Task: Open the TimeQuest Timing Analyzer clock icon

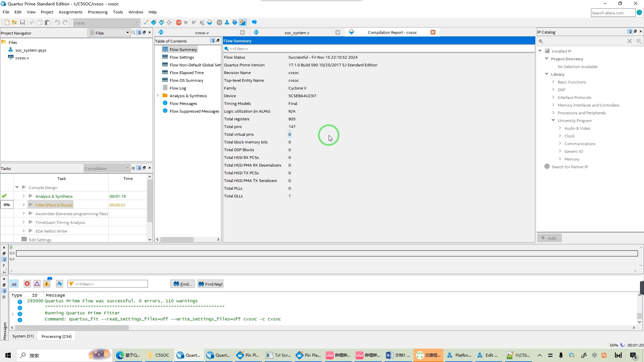Action: 219,22
